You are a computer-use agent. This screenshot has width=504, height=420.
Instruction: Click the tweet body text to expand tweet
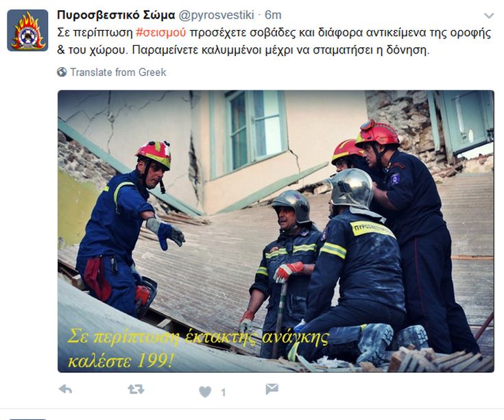(x=274, y=41)
